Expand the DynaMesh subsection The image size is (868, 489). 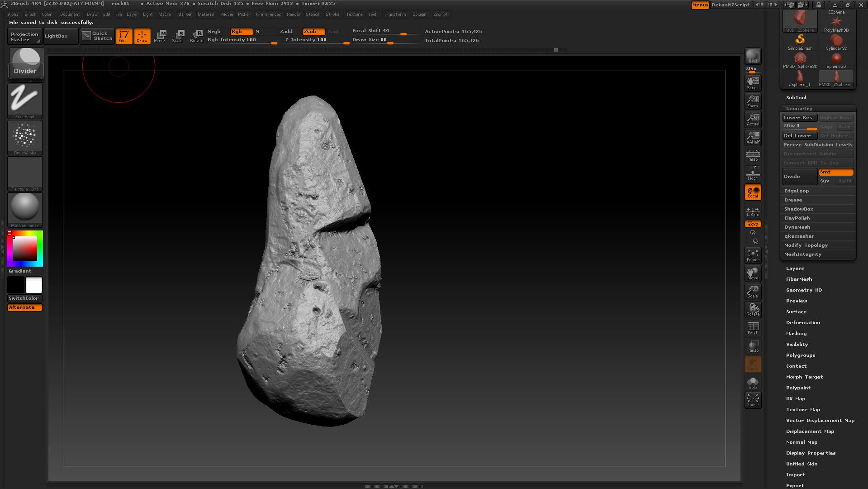click(x=797, y=227)
